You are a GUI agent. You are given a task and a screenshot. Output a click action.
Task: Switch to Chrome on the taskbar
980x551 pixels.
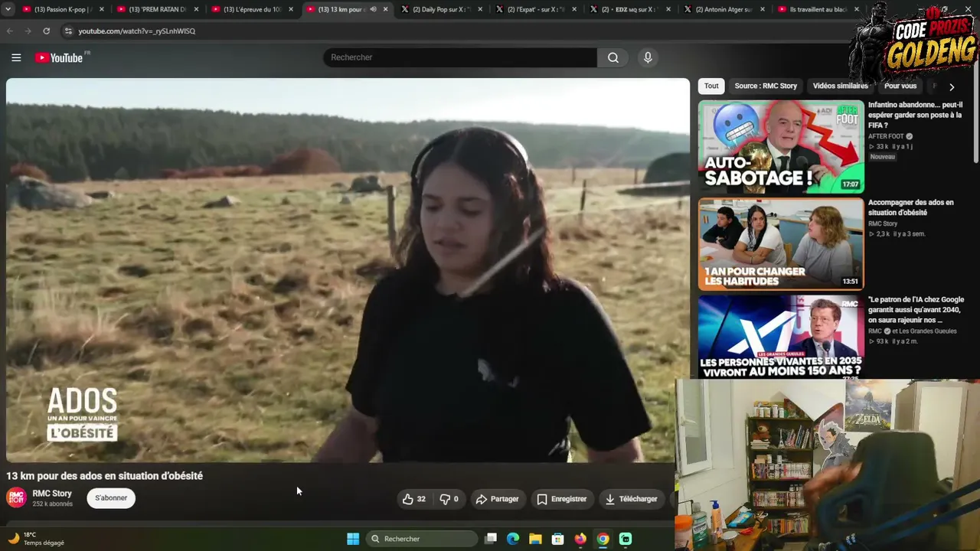[x=603, y=539]
